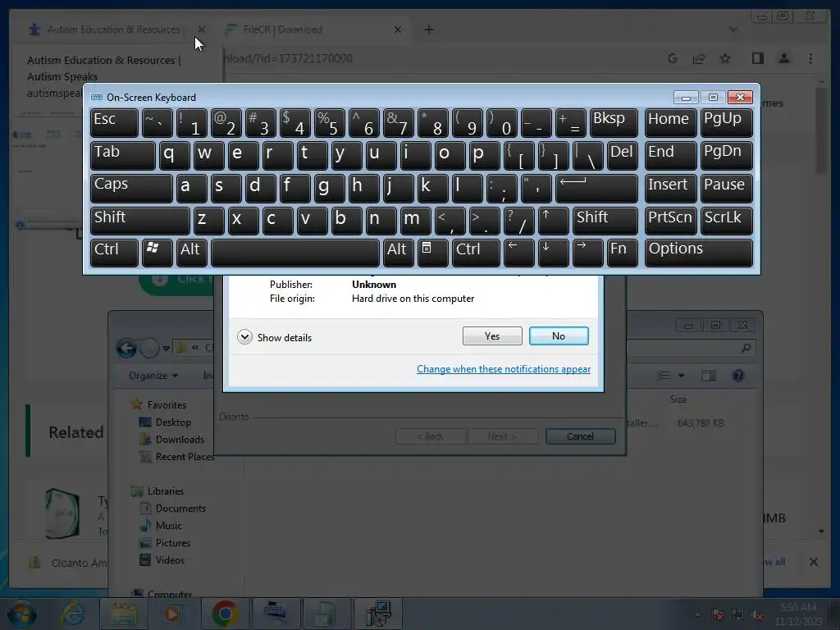
Task: Toggle the left Shift key
Action: tap(139, 221)
